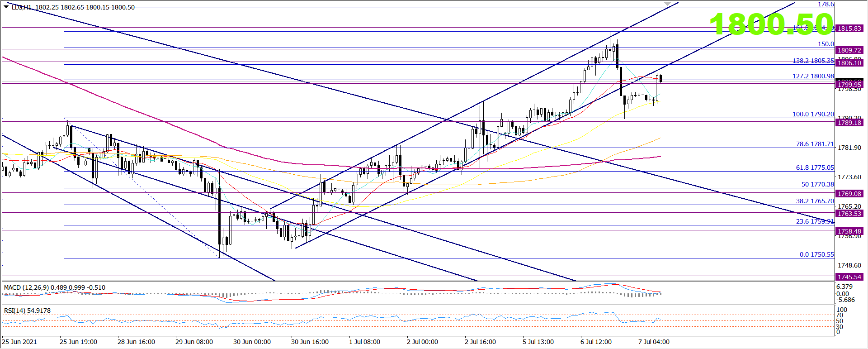
Task: Select the Fibonacci 127.2 1800.98 label
Action: point(813,76)
